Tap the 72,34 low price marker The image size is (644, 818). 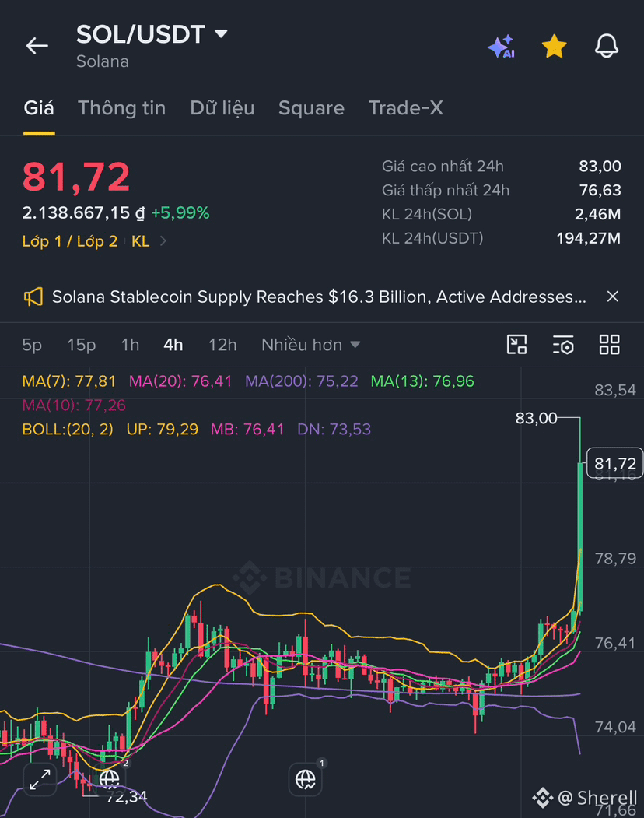[127, 797]
